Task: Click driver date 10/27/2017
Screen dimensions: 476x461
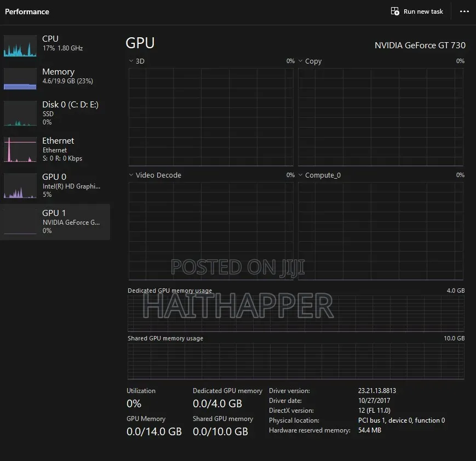Action: (x=374, y=401)
